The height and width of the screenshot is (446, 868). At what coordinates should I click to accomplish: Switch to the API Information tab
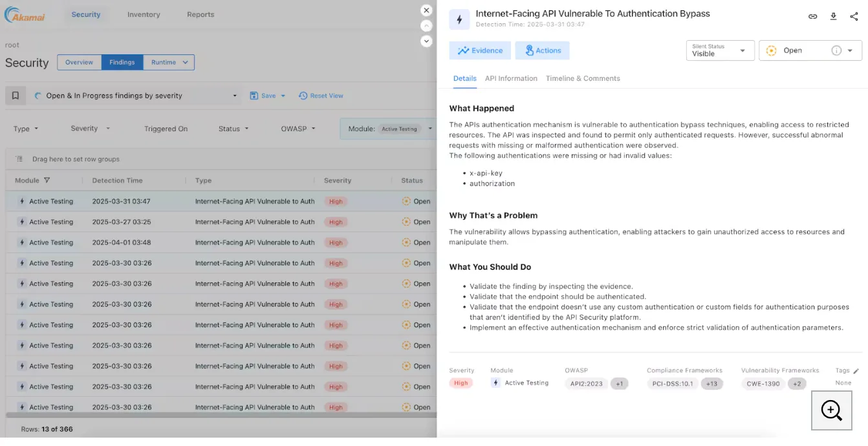pyautogui.click(x=511, y=78)
